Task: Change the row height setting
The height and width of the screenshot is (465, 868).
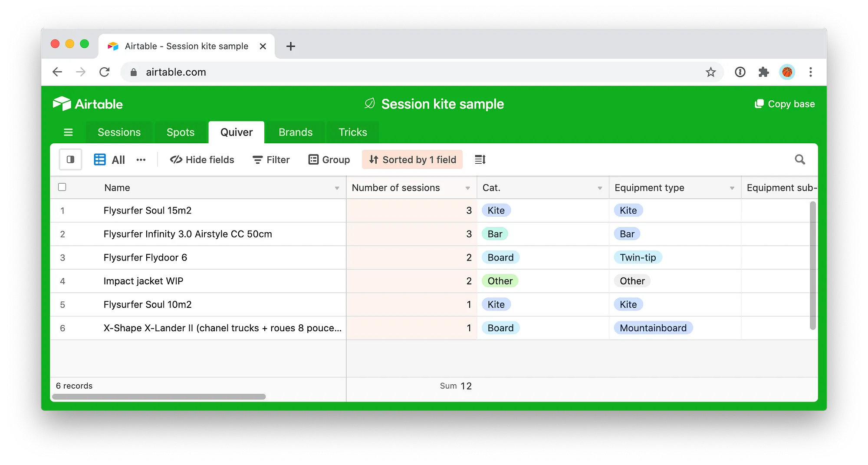Action: tap(480, 160)
